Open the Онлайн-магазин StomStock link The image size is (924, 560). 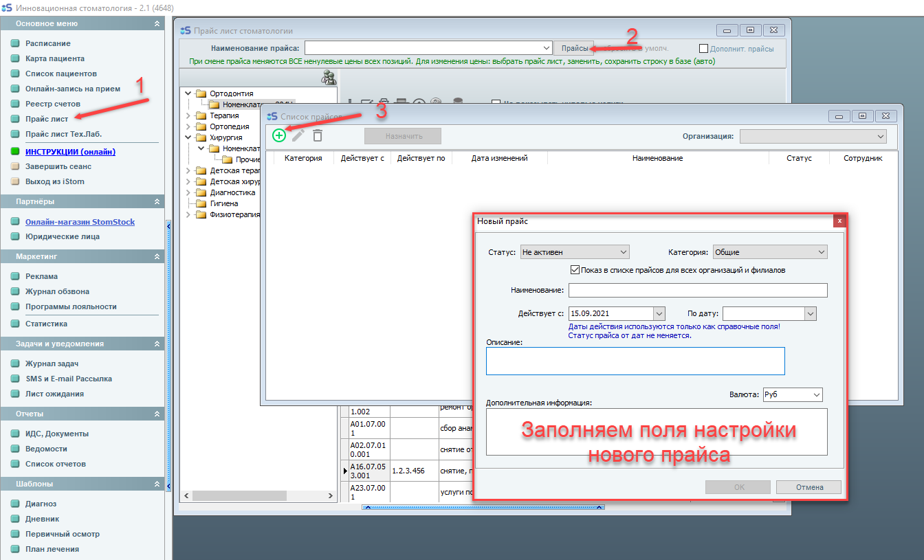tap(80, 222)
